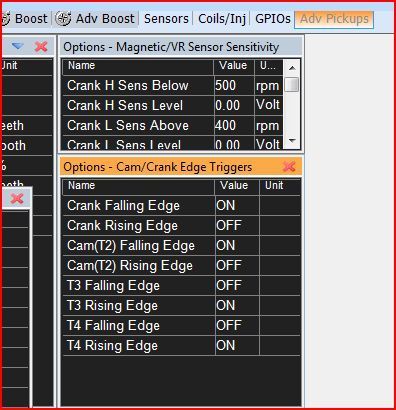This screenshot has height=410, width=396.
Task: Click the Boost tab turbo icon
Action: coord(6,19)
